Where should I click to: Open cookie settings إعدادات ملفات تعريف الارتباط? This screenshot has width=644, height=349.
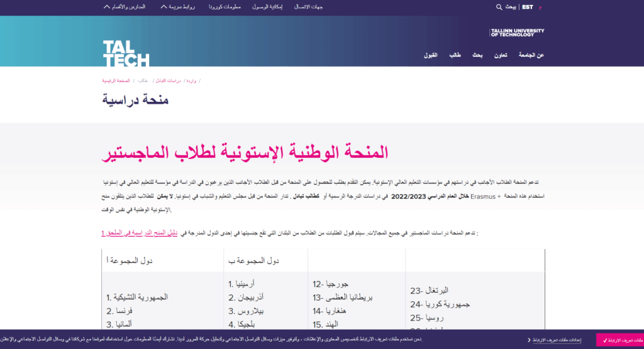pyautogui.click(x=557, y=340)
